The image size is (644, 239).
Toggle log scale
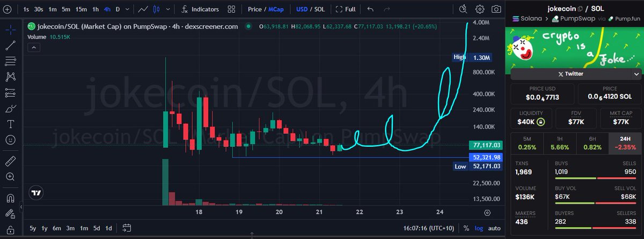click(479, 228)
